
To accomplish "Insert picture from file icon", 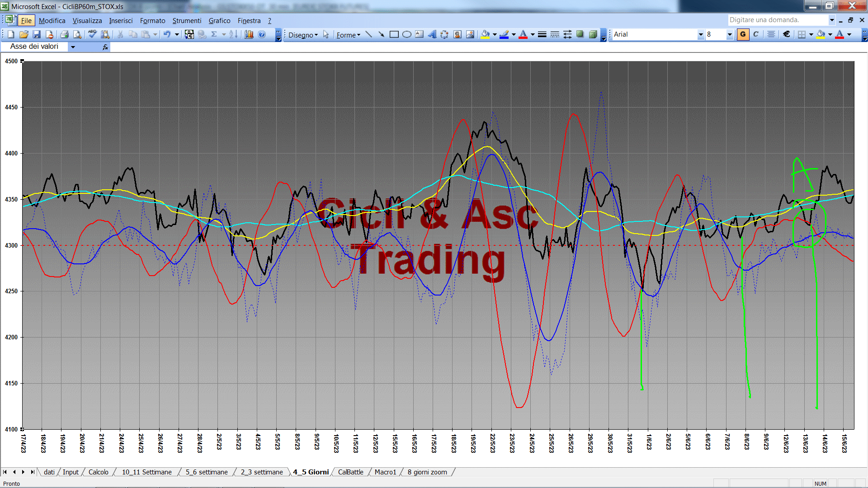I will [x=470, y=34].
